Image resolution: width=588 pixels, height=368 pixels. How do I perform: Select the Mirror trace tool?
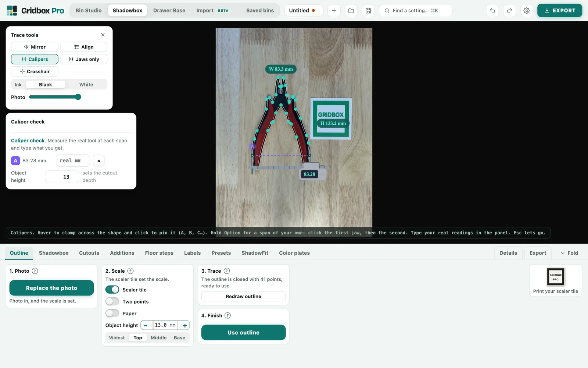(35, 47)
